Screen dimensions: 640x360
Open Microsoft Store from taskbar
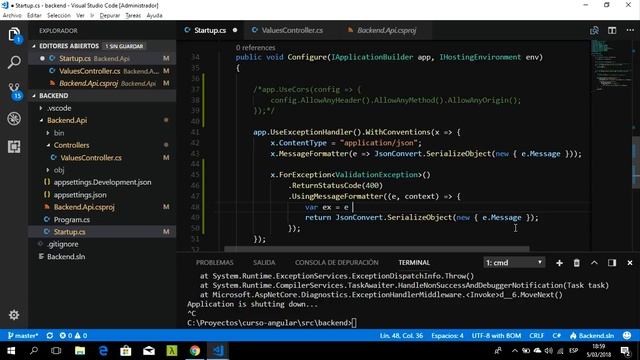[x=126, y=351]
